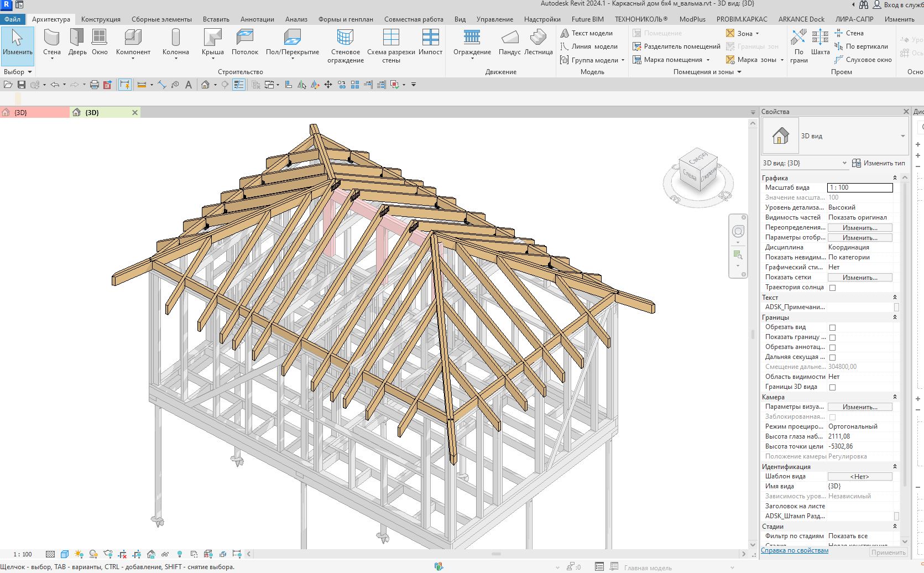Viewport: 924px width, 573px height.
Task: Enable the Обрезать вид checkbox
Action: (x=832, y=327)
